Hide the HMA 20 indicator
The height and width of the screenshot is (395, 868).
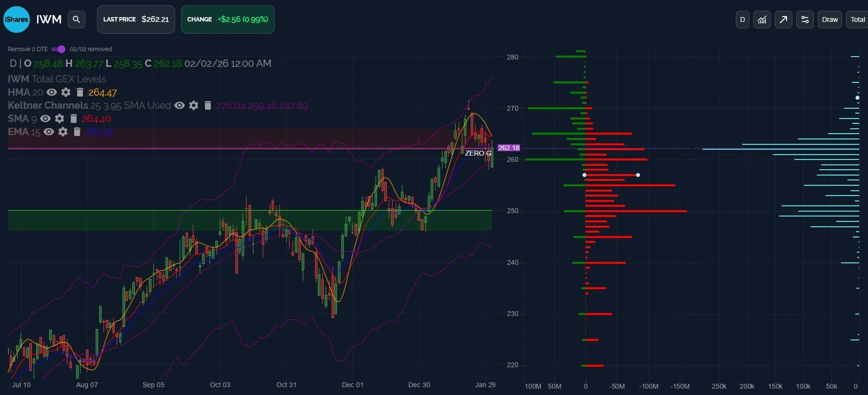(52, 92)
